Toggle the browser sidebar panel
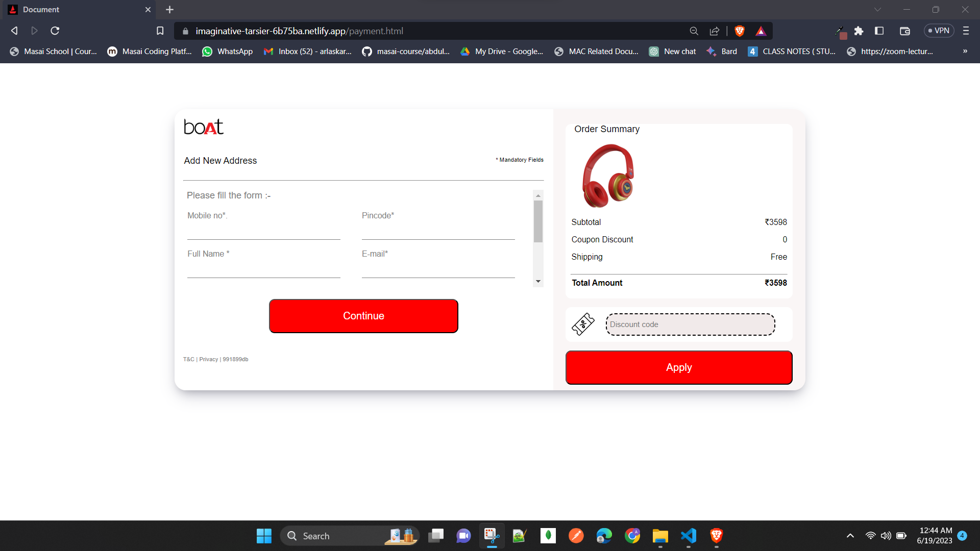Viewport: 980px width, 551px height. click(x=879, y=31)
